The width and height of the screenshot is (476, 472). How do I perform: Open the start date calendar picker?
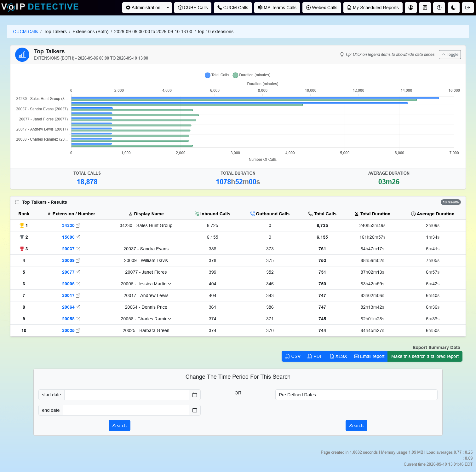(195, 395)
